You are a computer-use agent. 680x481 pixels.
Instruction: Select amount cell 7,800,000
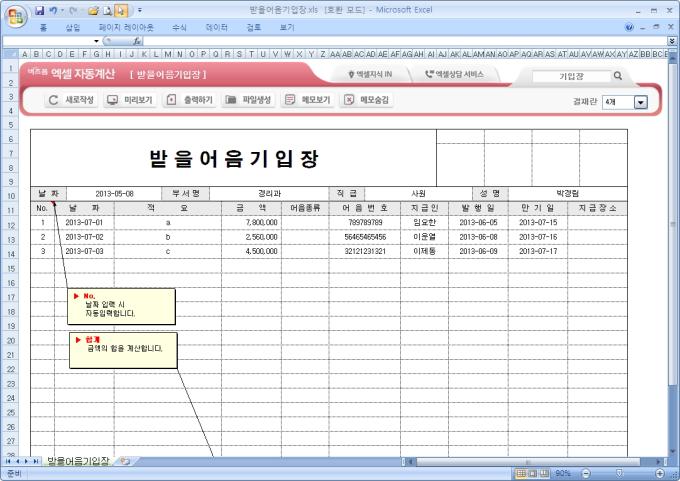252,223
